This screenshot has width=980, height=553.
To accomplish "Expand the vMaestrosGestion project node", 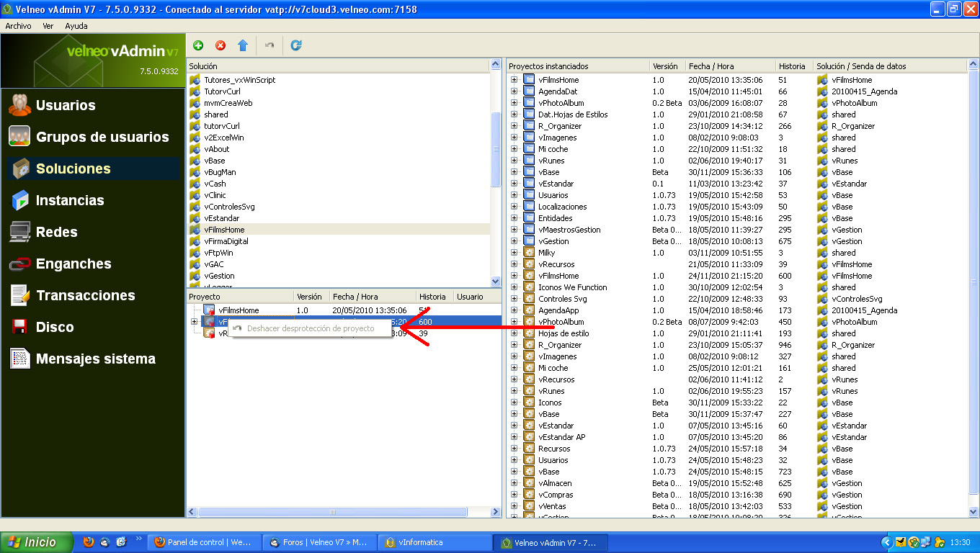I will click(x=514, y=230).
